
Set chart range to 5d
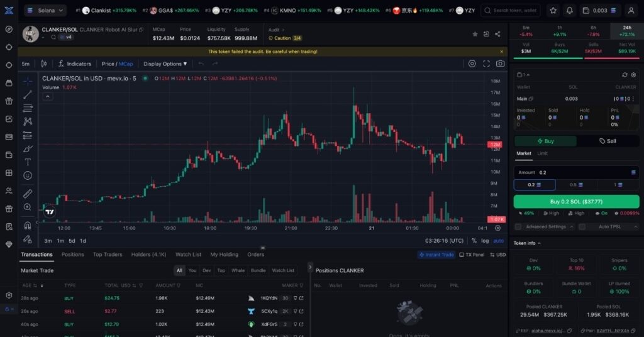pyautogui.click(x=72, y=241)
